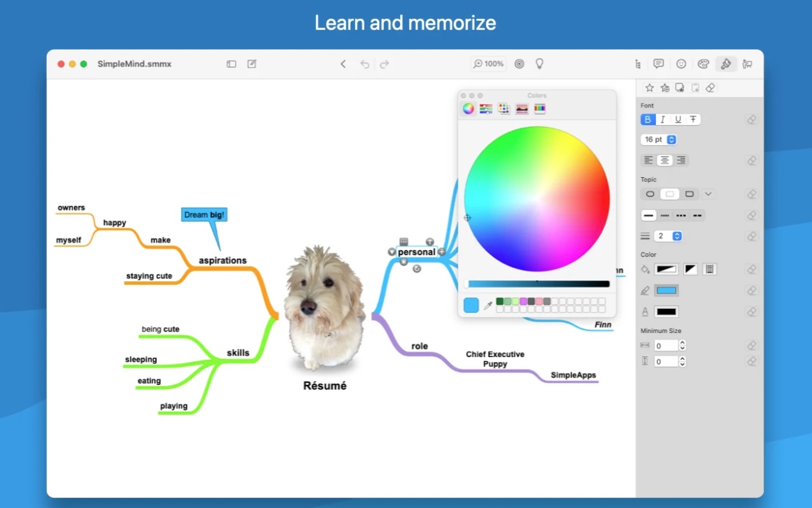Click the minimum height stepper arrows
Viewport: 812px width, 508px height.
[x=682, y=362]
